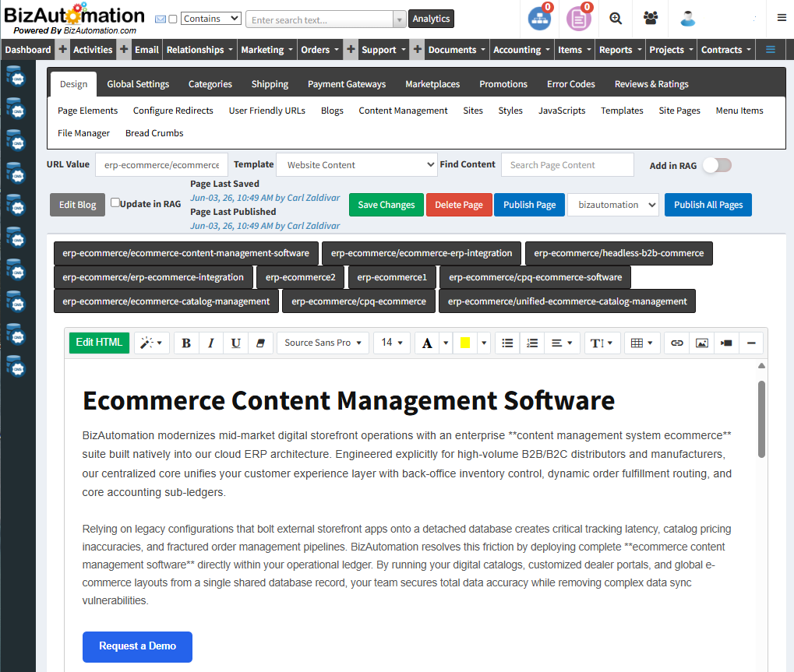Click the plus icon before Documents
This screenshot has height=672, width=794.
[x=417, y=49]
